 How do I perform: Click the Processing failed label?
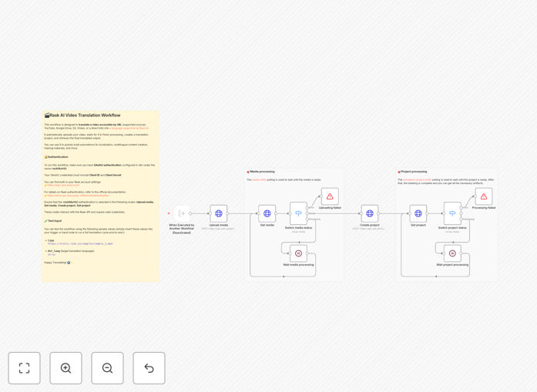coord(484,208)
